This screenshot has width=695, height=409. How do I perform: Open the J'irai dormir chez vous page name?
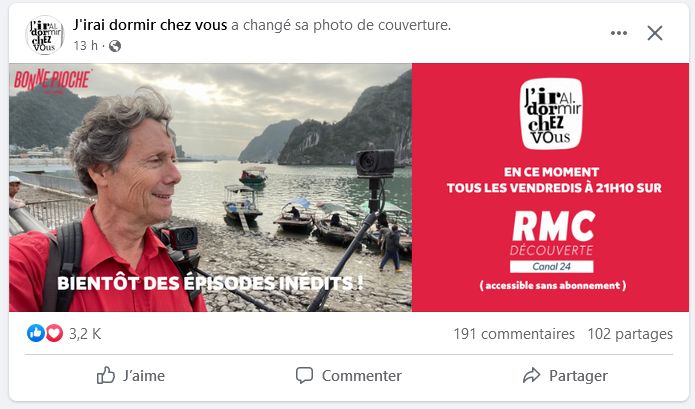coord(150,25)
